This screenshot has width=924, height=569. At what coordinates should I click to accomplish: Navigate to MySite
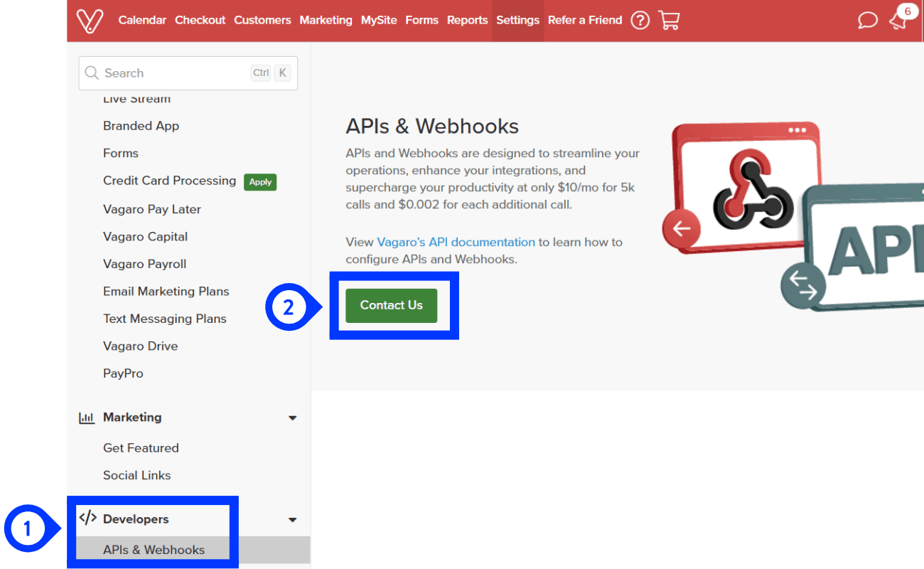(379, 20)
